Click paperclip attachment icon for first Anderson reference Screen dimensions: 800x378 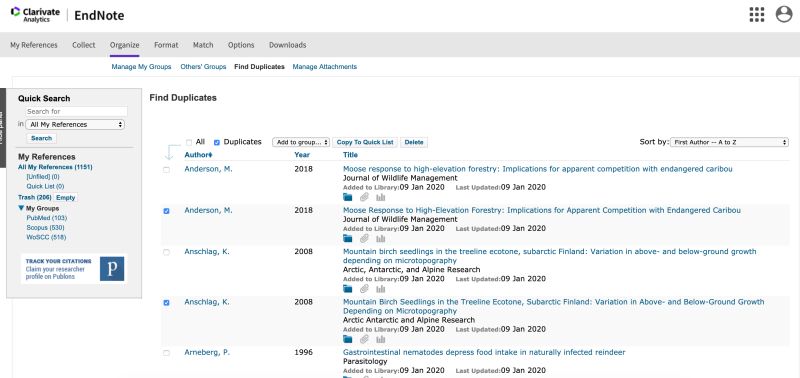point(364,197)
